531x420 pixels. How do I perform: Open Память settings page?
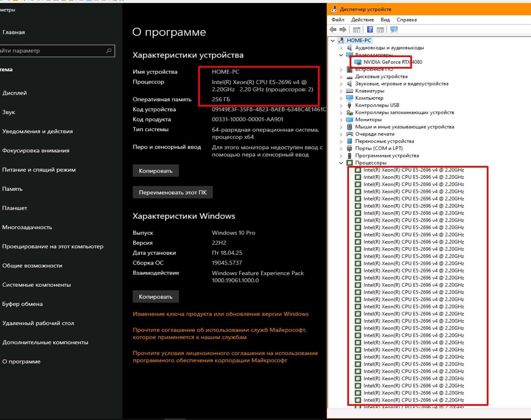coord(12,189)
